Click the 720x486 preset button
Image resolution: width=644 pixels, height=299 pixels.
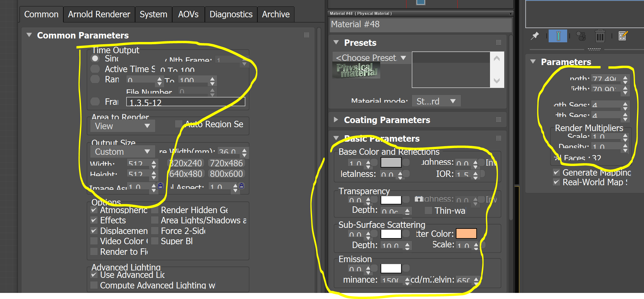[x=226, y=163]
